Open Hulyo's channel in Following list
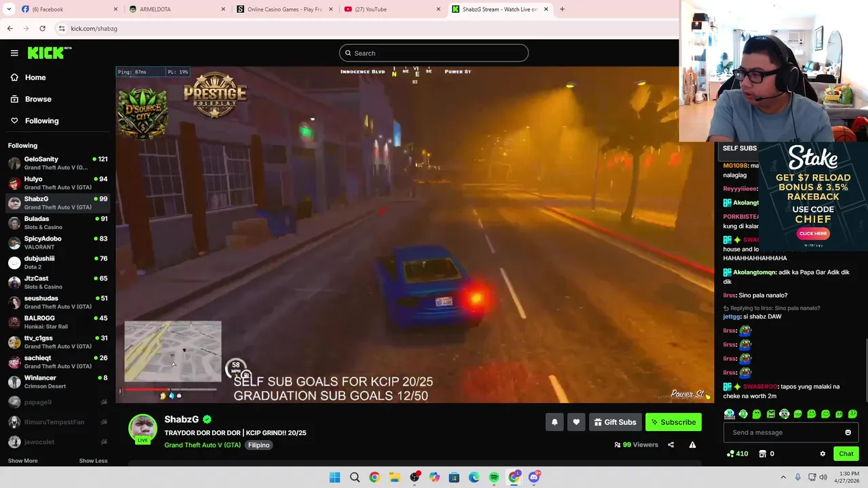This screenshot has width=868, height=488. point(58,183)
